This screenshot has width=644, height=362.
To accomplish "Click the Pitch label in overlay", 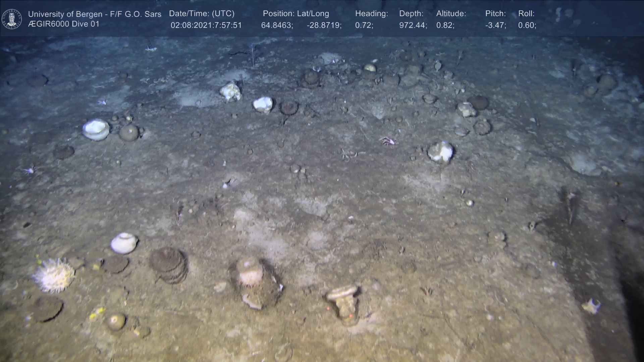I will [495, 14].
